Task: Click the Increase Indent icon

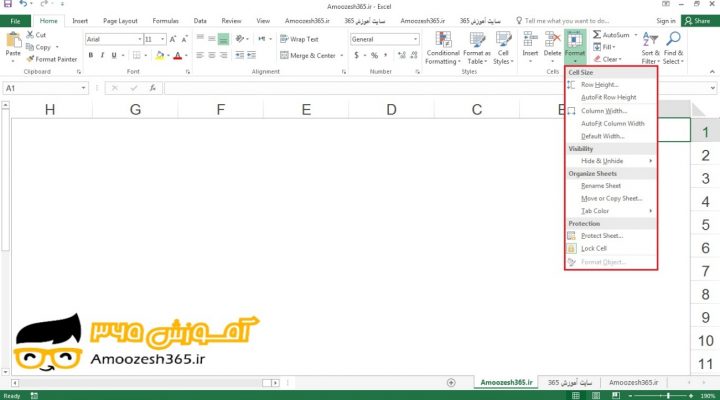Action: pyautogui.click(x=251, y=55)
